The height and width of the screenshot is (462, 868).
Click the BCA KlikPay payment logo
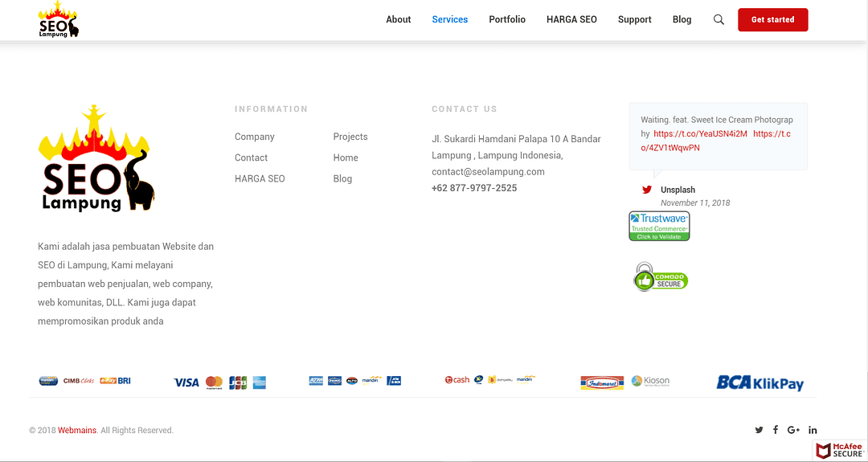[x=759, y=382]
